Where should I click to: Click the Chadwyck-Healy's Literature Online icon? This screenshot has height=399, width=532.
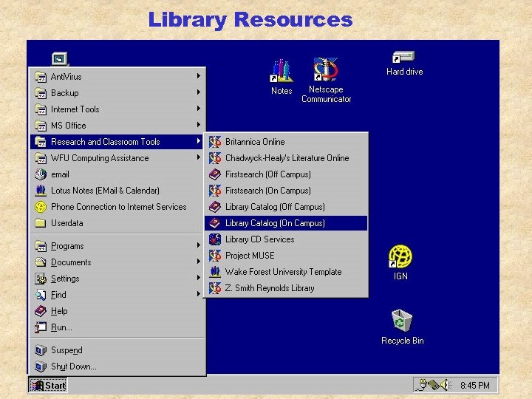click(x=215, y=158)
